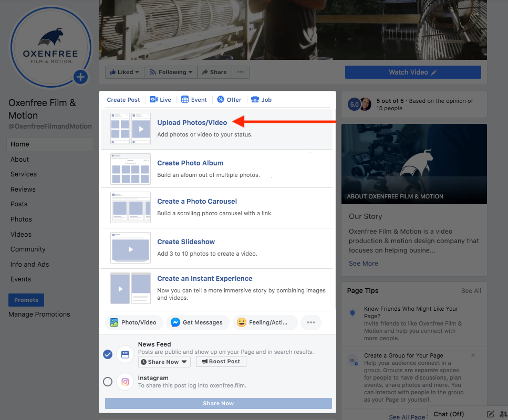Click the large Share Now button
508x420 pixels.
click(x=219, y=403)
